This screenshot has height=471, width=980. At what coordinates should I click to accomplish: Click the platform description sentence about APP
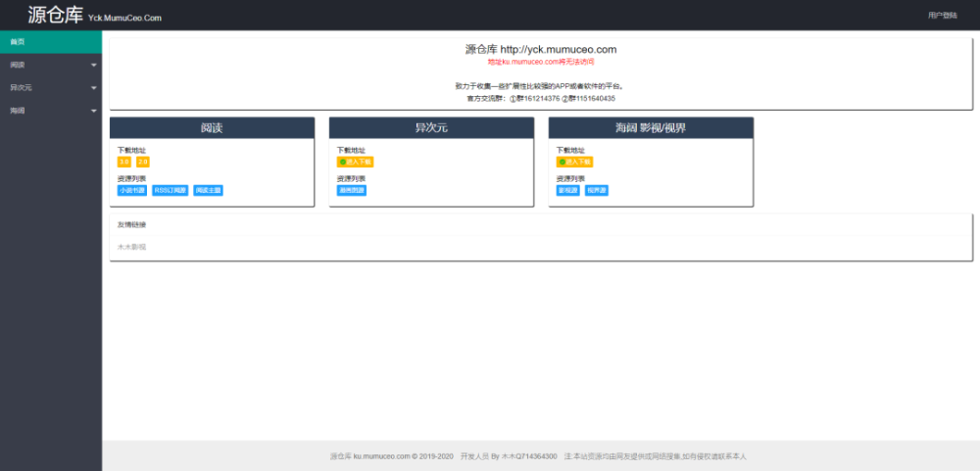coord(541,86)
